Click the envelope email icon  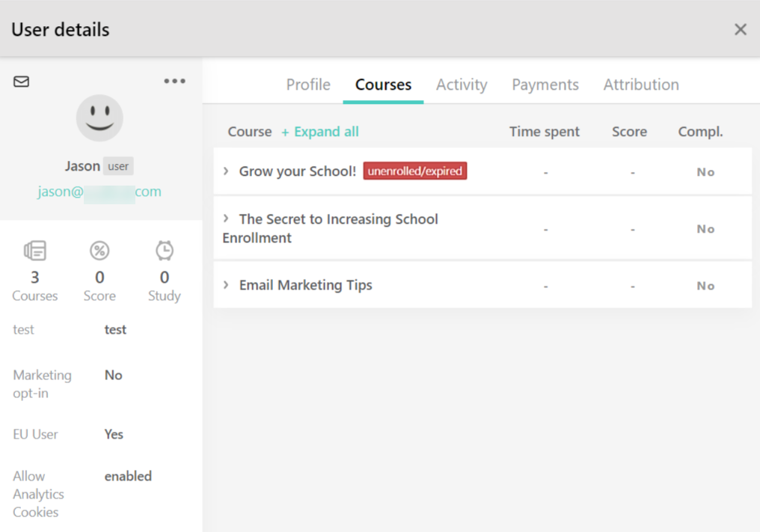pos(21,82)
